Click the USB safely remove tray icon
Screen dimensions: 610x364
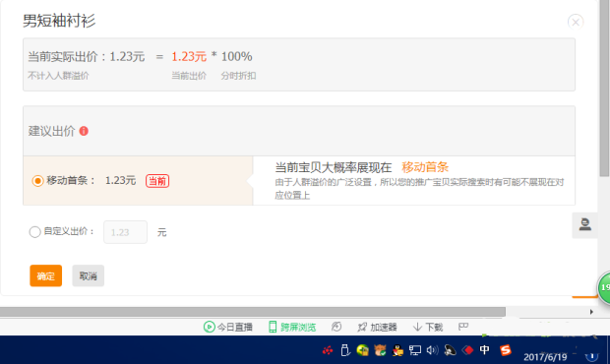(x=345, y=350)
